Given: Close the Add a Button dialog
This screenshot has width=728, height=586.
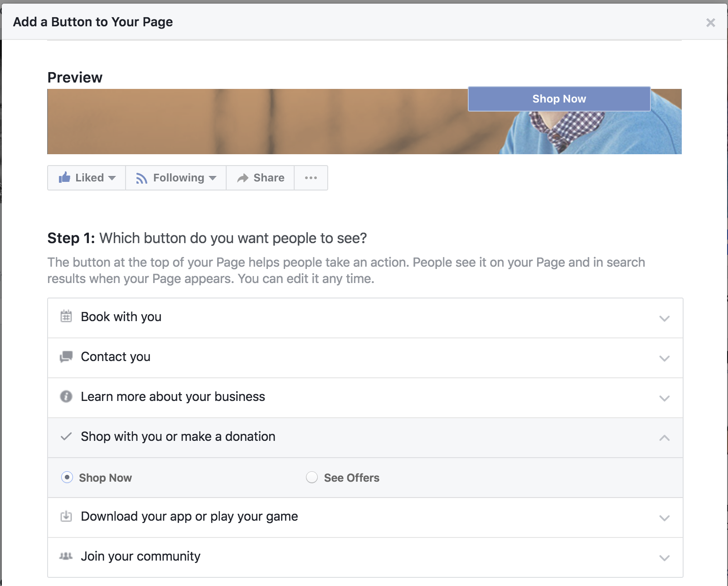Looking at the screenshot, I should [x=710, y=23].
